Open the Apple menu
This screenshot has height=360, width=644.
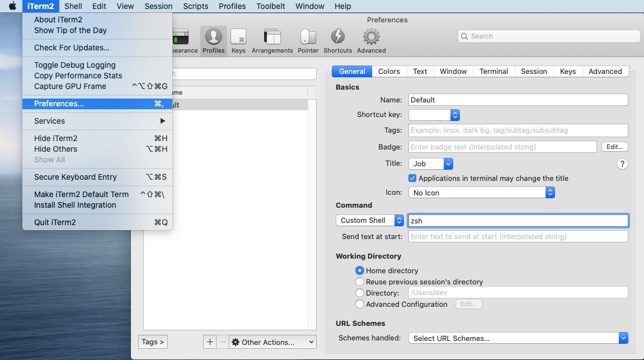pyautogui.click(x=12, y=6)
